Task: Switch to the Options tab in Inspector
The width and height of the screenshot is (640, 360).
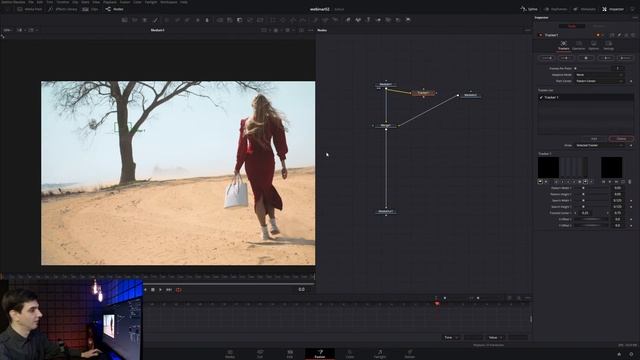Action: coord(593,45)
